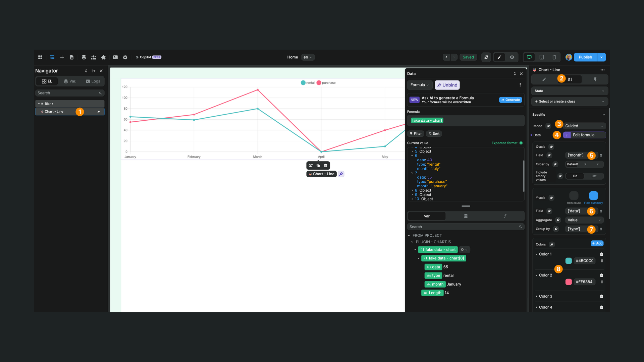Switch to the Logs tab in Navigator
The width and height of the screenshot is (644, 362).
tap(93, 81)
